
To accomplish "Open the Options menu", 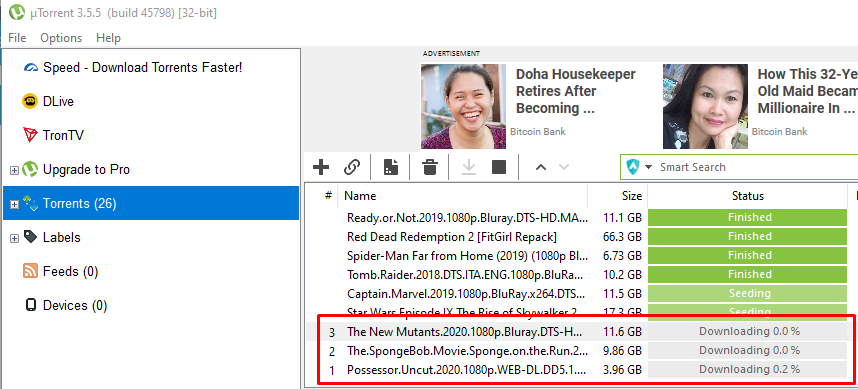I will click(61, 38).
